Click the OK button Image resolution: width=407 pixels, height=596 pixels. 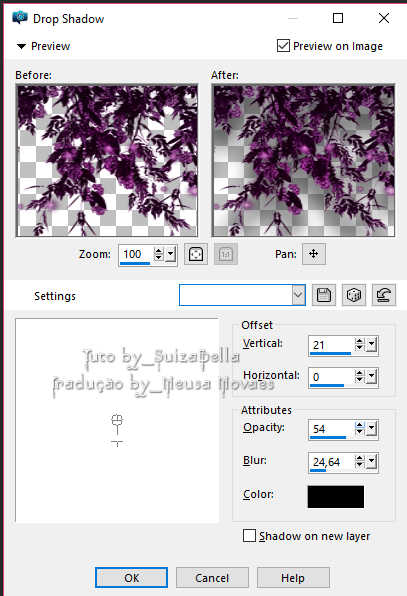pos(131,578)
